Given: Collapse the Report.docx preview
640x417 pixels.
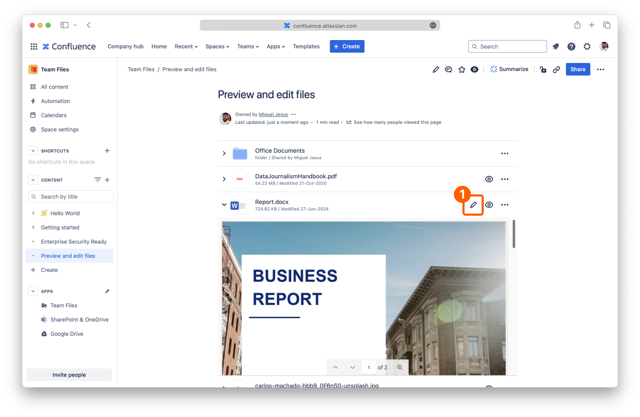Looking at the screenshot, I should [224, 205].
